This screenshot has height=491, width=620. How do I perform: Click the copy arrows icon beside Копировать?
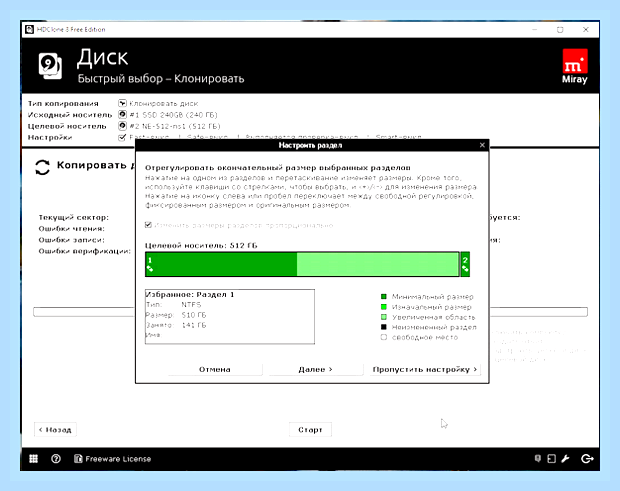42,167
